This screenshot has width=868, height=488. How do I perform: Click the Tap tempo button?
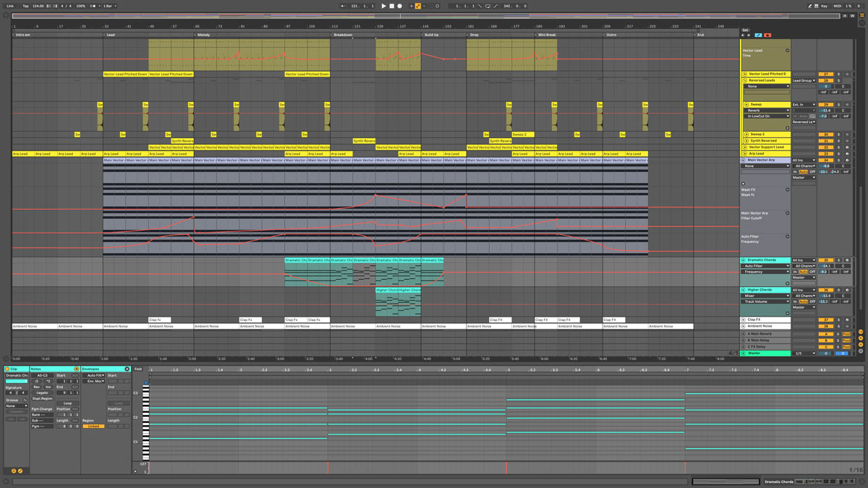pos(25,6)
